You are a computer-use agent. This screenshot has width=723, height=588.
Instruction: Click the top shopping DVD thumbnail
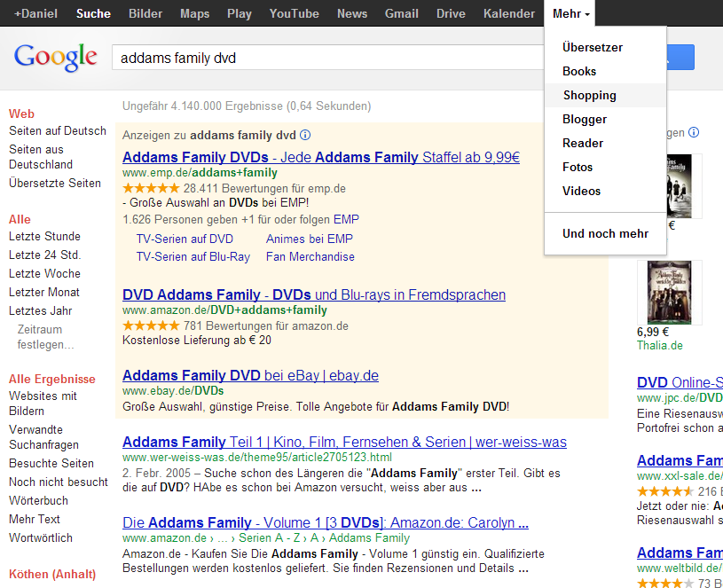pos(684,186)
